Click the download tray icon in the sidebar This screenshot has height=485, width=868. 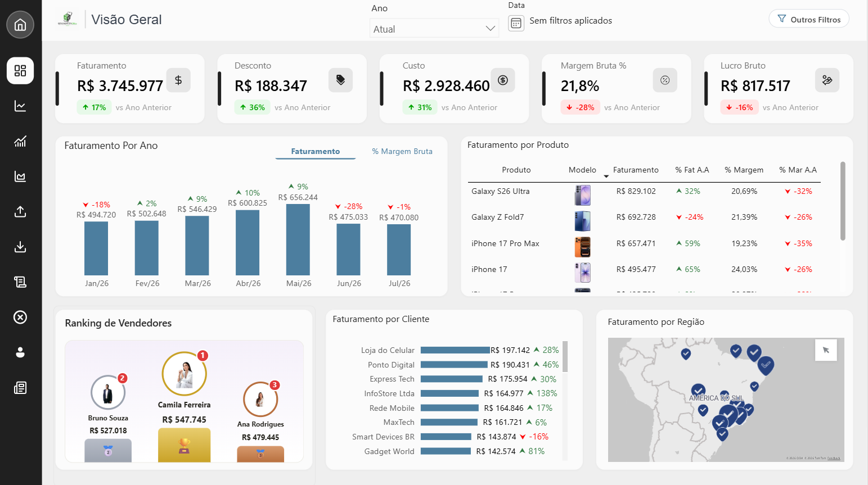(x=20, y=247)
